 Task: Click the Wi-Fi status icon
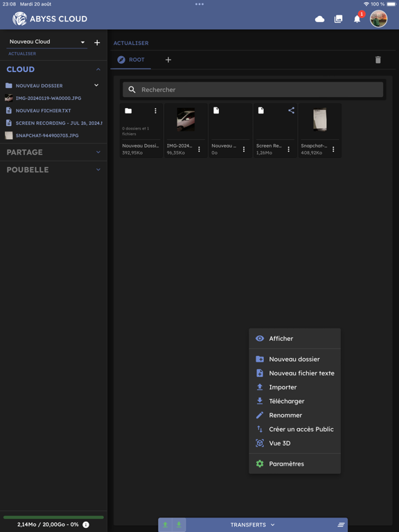(x=366, y=4)
